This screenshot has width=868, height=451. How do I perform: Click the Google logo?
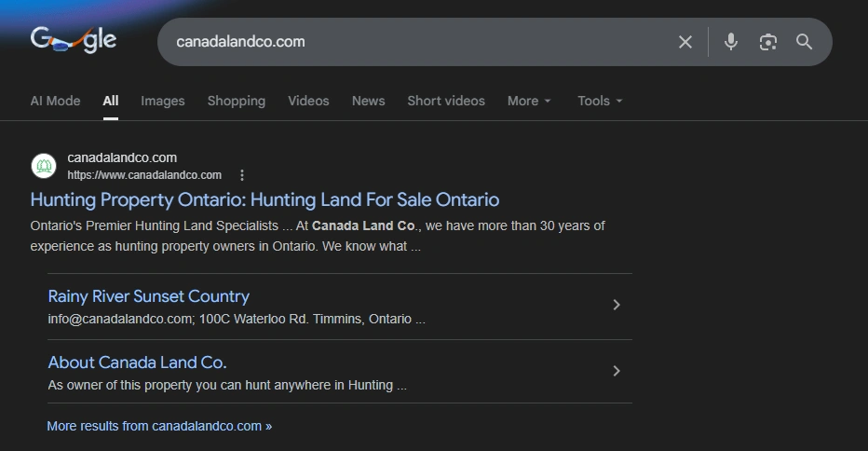(x=74, y=40)
